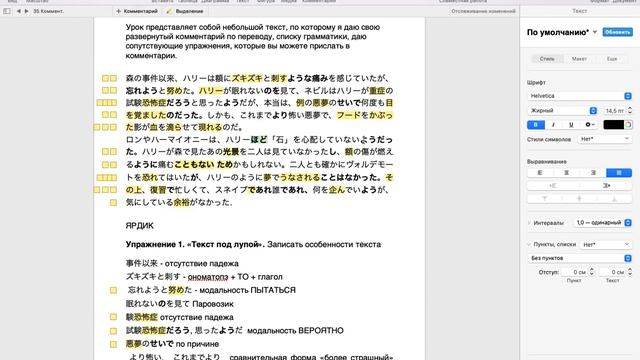Viewport: 640px width, 360px height.
Task: Go to previous comment arrow
Action: (18, 11)
